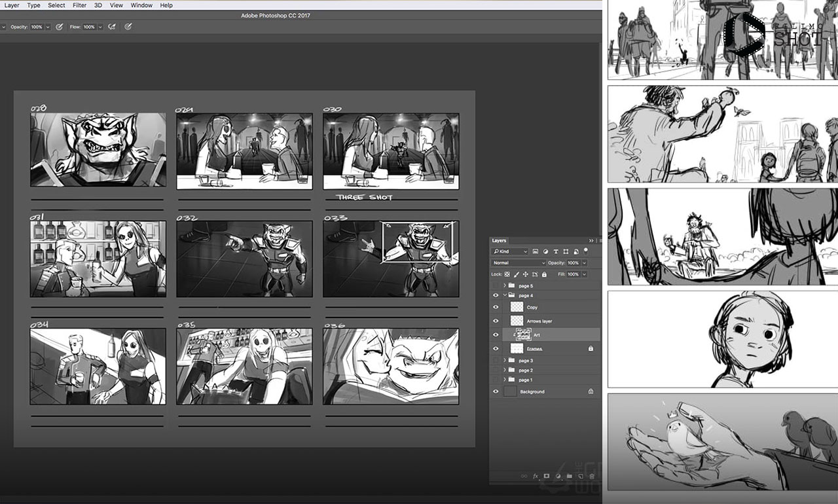
Task: Filter layers by smart objects icon
Action: [x=575, y=251]
